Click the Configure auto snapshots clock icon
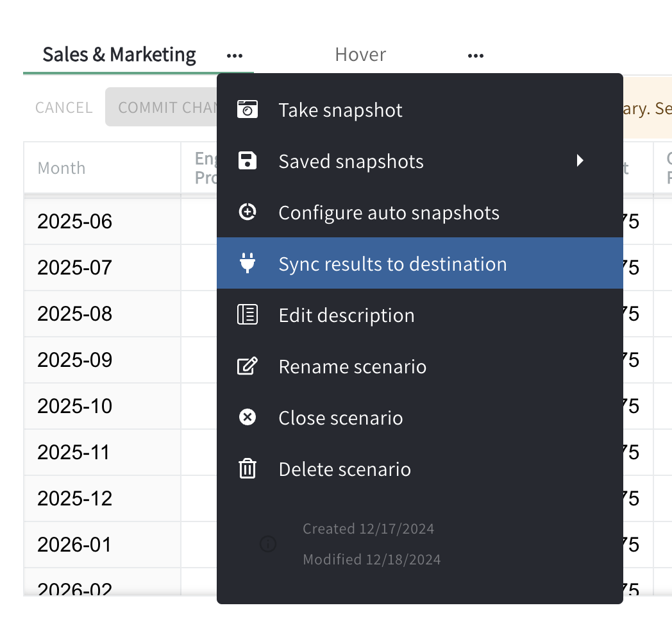Image resolution: width=672 pixels, height=635 pixels. tap(248, 212)
